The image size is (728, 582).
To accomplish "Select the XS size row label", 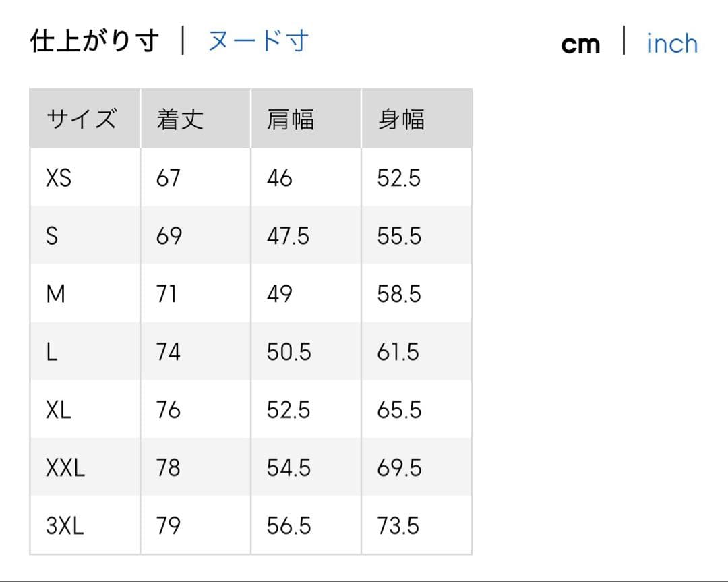I will [59, 178].
